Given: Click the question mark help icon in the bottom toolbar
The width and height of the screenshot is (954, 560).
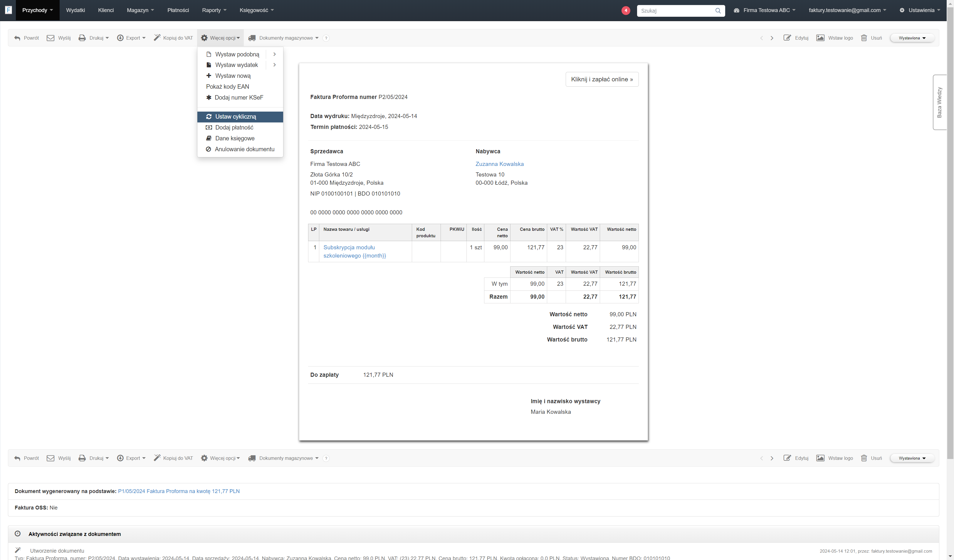Looking at the screenshot, I should pyautogui.click(x=326, y=459).
